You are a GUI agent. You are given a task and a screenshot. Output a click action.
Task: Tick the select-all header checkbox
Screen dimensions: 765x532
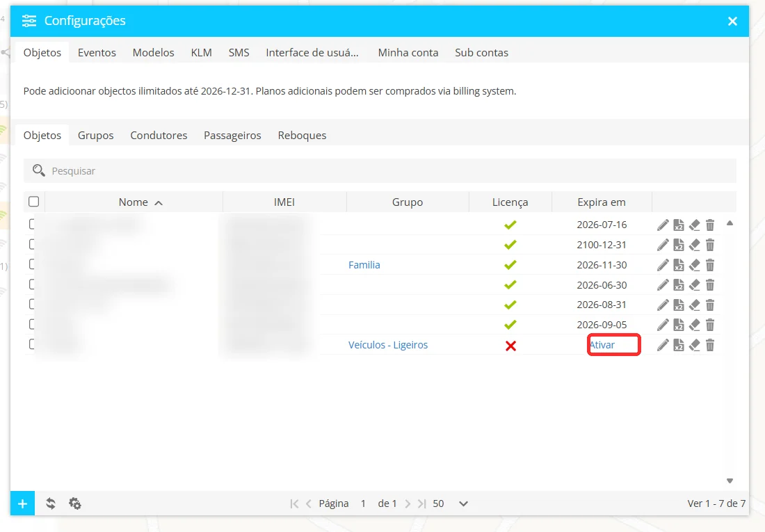[x=33, y=202]
